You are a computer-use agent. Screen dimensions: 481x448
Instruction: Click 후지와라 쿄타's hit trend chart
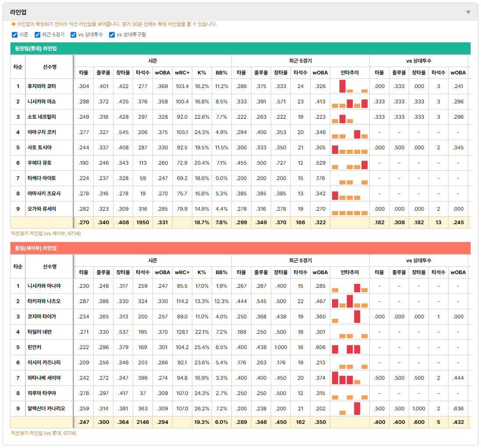tap(350, 86)
